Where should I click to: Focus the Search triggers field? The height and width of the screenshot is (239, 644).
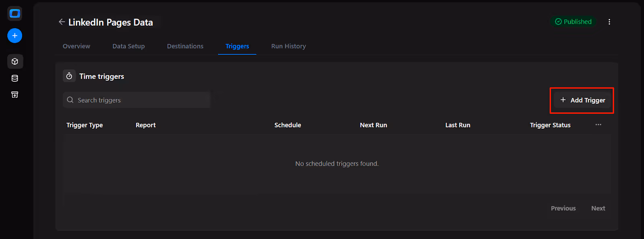pyautogui.click(x=136, y=100)
